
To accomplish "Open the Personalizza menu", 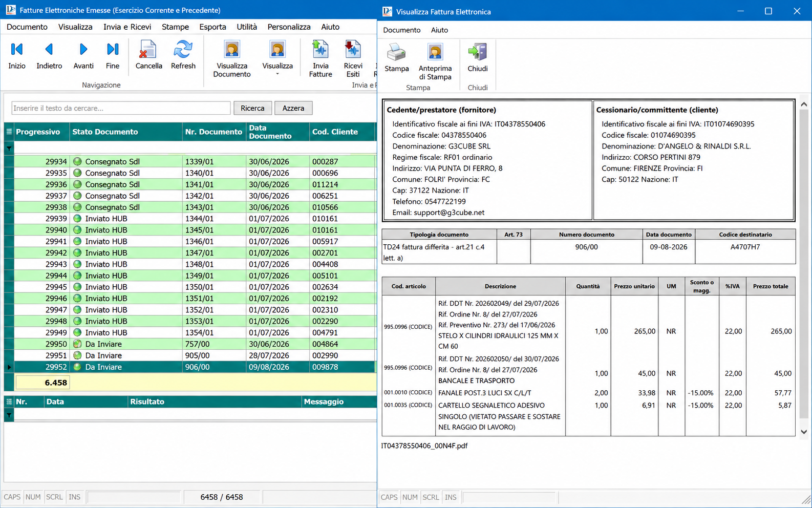I will (x=289, y=27).
